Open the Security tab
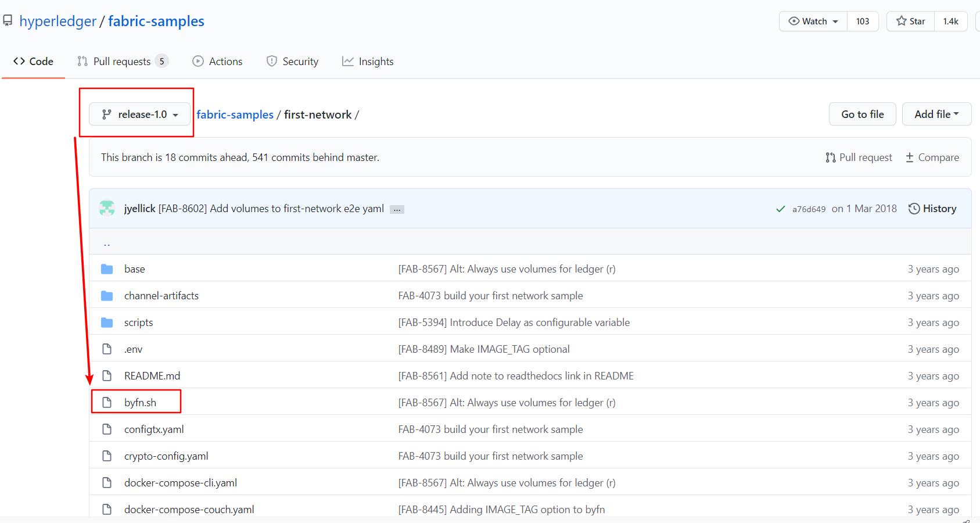This screenshot has width=980, height=523. point(292,62)
